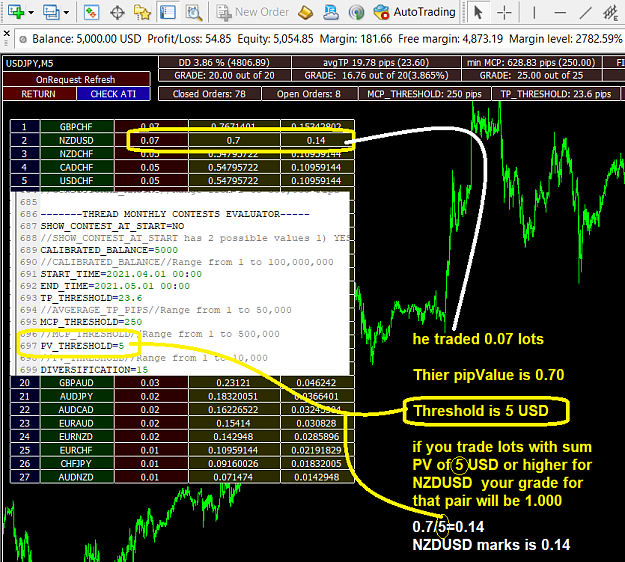Image resolution: width=625 pixels, height=562 pixels.
Task: Click the END_TIME=2021.05.01 line
Action: tap(115, 286)
